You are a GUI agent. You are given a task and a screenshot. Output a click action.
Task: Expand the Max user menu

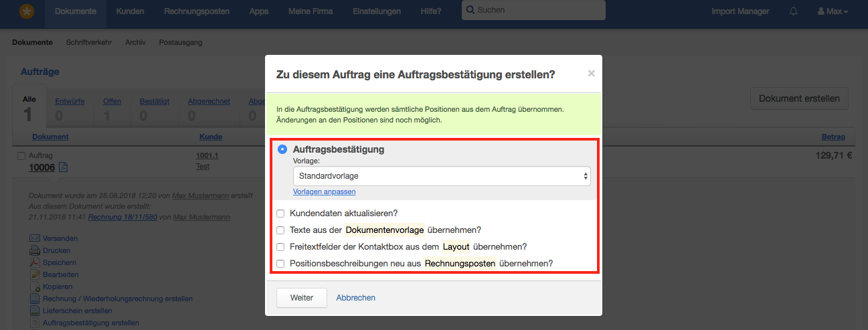833,11
